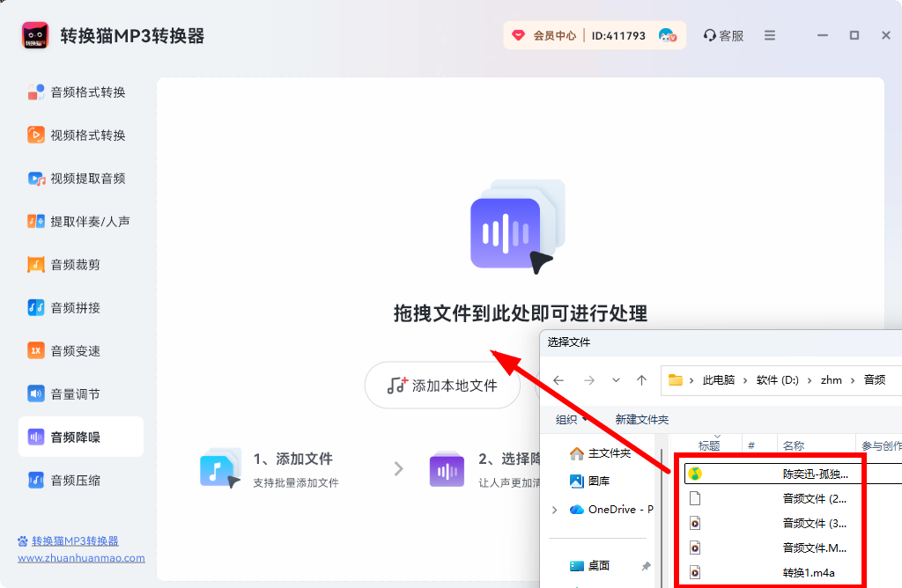Click the blank document icon of 音频文件 (2...
The height and width of the screenshot is (588, 902).
click(695, 499)
